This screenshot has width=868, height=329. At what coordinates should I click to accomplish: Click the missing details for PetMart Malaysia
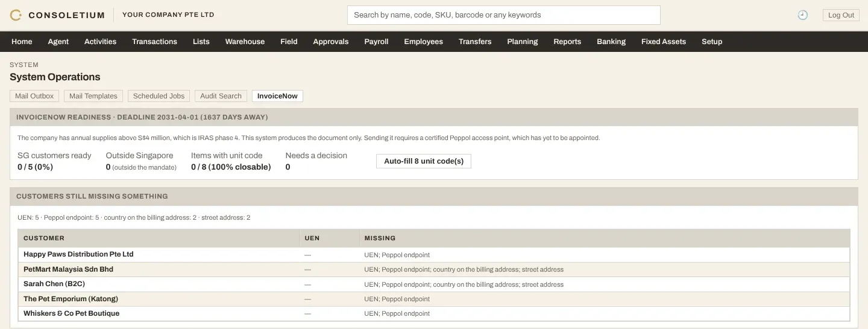point(464,270)
